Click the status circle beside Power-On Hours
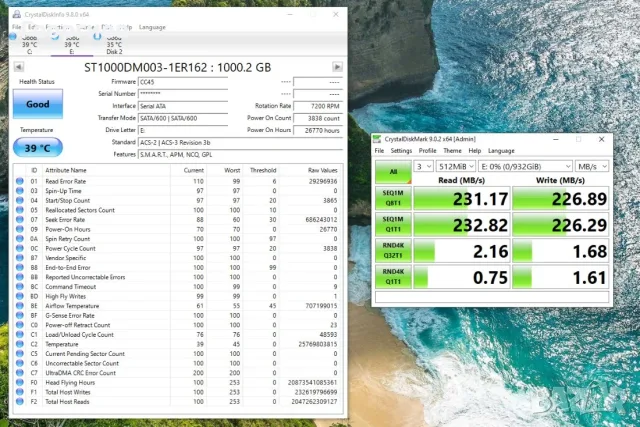Image resolution: width=640 pixels, height=427 pixels. coord(20,229)
